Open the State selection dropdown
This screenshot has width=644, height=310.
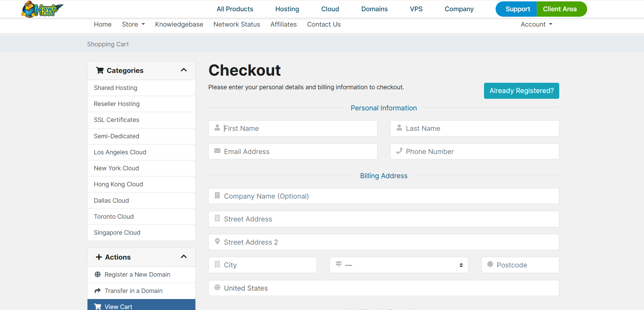click(399, 265)
